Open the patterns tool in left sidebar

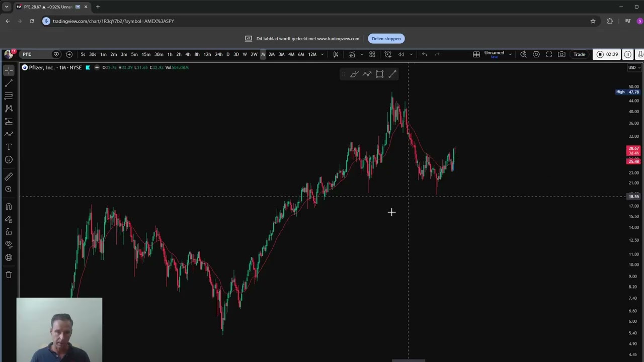(x=9, y=108)
